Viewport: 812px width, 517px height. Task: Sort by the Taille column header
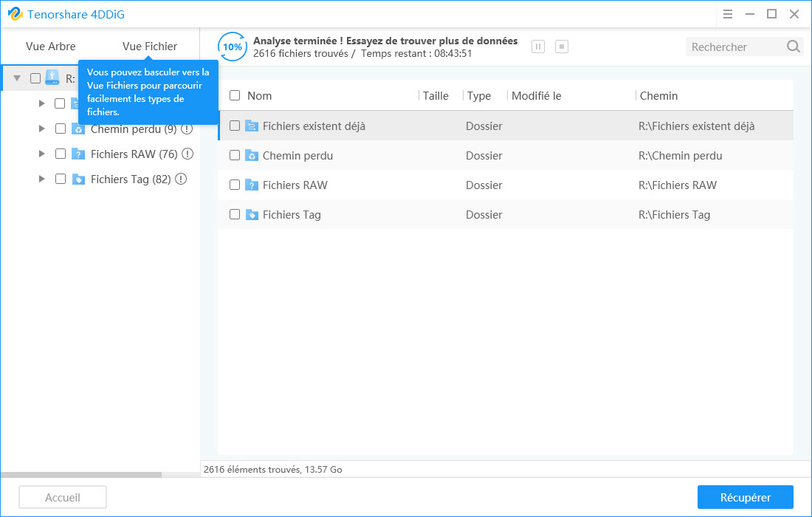coord(436,96)
